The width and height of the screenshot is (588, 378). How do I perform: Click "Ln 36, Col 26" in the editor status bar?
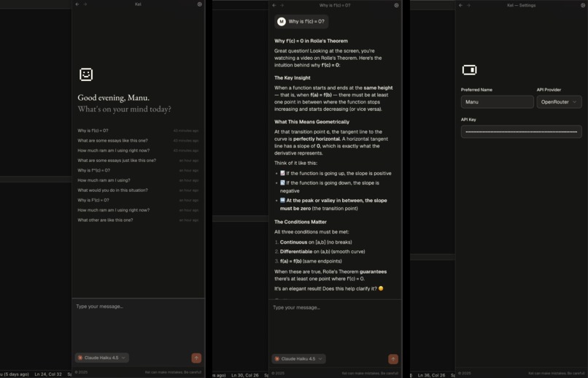click(x=431, y=375)
